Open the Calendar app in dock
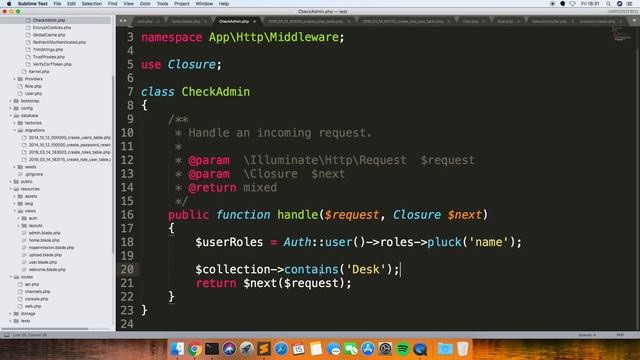 [x=298, y=349]
